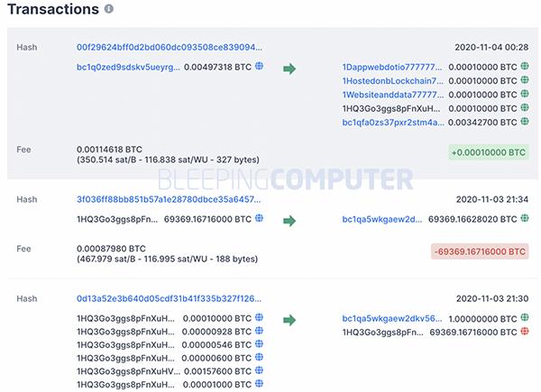Click amount 0.00497318 BTC

(217, 67)
